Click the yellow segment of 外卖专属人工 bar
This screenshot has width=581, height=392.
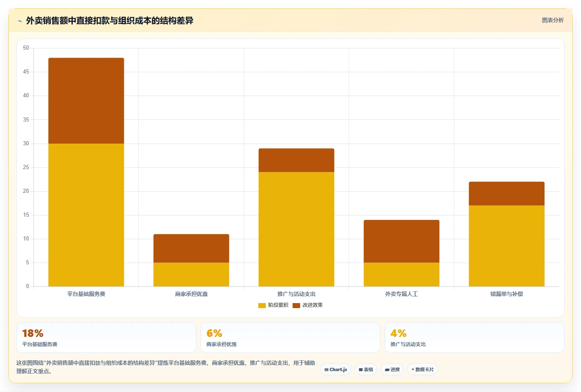(402, 274)
